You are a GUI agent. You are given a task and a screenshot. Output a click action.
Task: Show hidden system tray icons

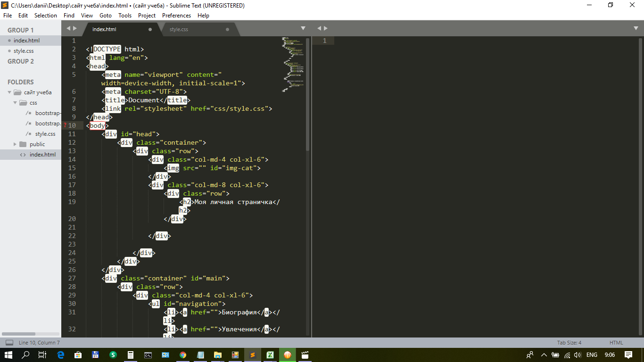(544, 355)
